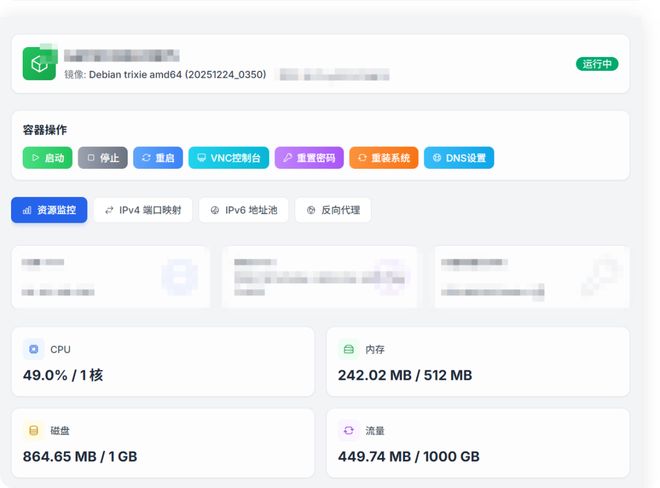Open DNS设置 settings
The width and height of the screenshot is (660, 488).
click(459, 158)
